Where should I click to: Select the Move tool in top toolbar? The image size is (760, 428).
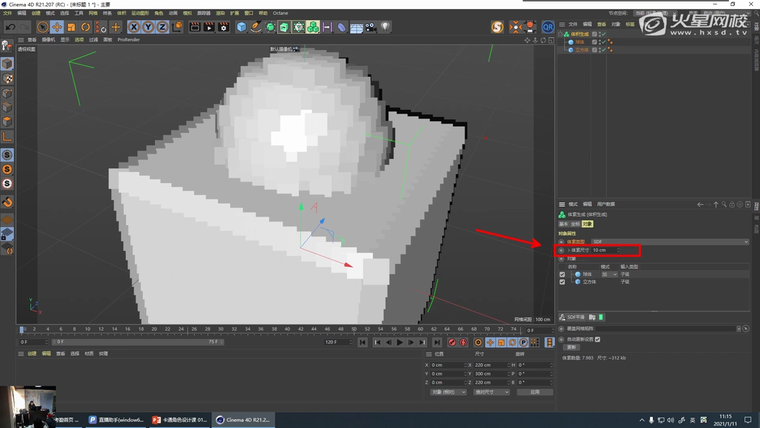tap(57, 27)
